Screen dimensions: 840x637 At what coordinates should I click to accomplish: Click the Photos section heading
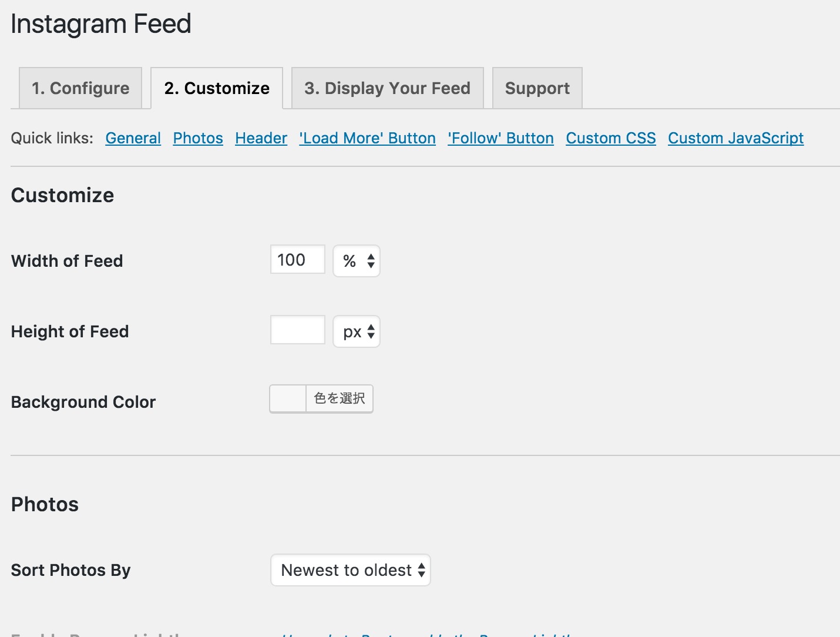45,504
